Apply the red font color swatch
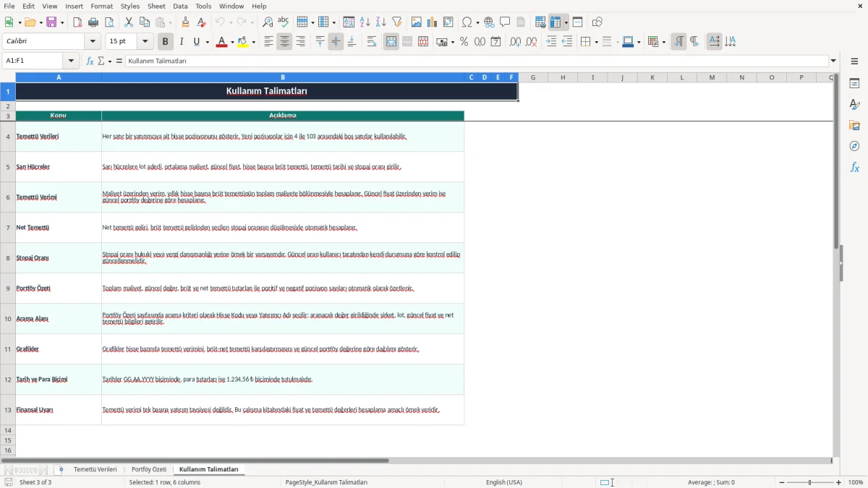Image resolution: width=868 pixels, height=488 pixels. 221,42
